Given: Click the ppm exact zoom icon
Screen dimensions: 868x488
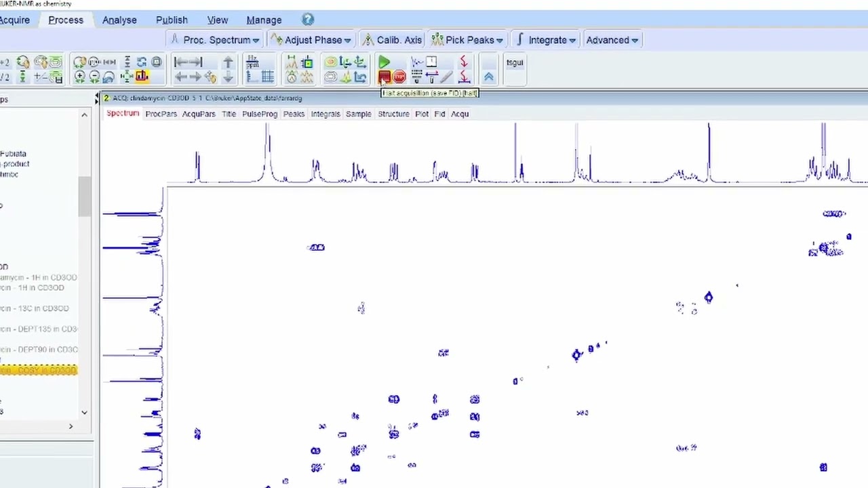Looking at the screenshot, I should pos(94,62).
